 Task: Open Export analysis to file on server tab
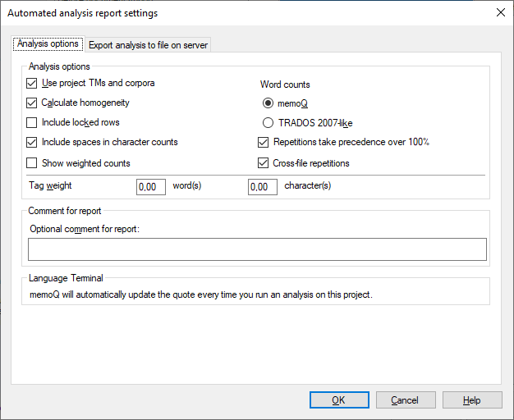pyautogui.click(x=149, y=46)
